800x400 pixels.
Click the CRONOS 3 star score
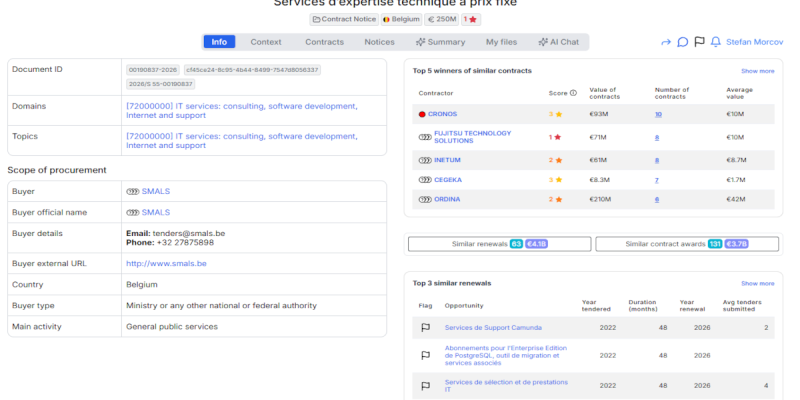(x=555, y=114)
